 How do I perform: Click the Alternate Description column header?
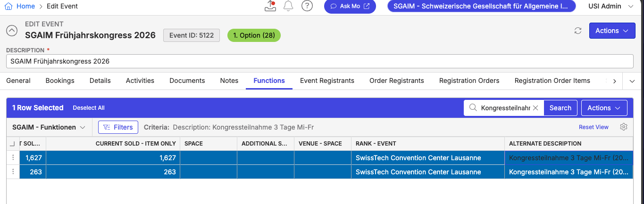point(569,144)
